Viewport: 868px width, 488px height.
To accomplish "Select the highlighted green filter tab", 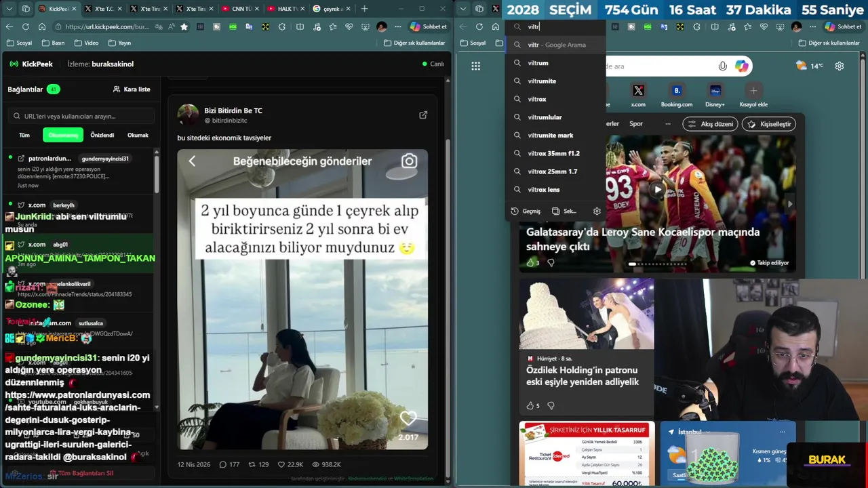I will [63, 135].
